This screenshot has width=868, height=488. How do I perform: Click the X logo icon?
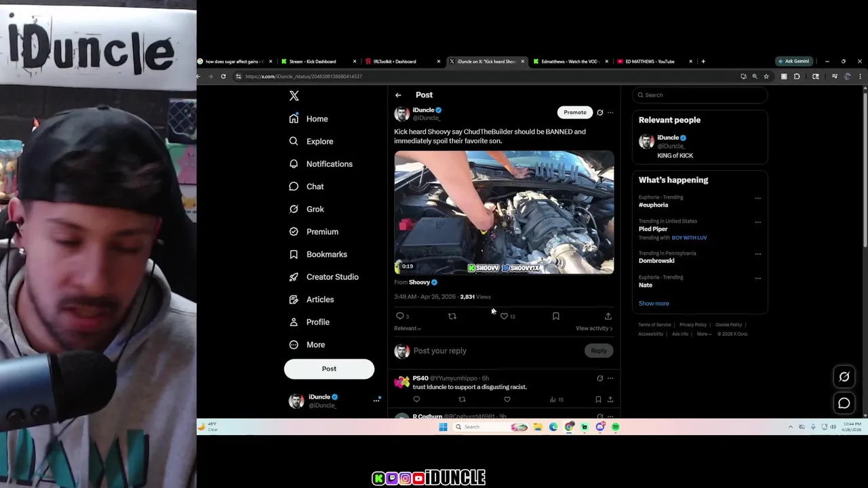click(294, 96)
